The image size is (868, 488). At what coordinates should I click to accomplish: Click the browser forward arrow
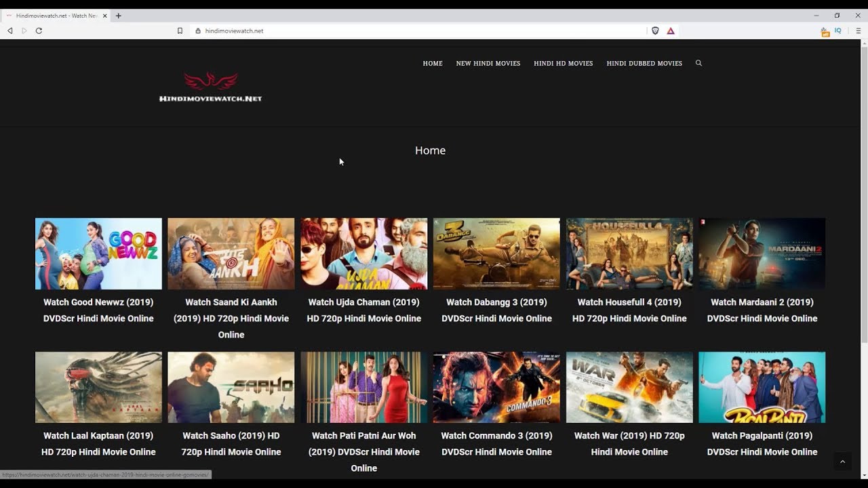click(24, 30)
